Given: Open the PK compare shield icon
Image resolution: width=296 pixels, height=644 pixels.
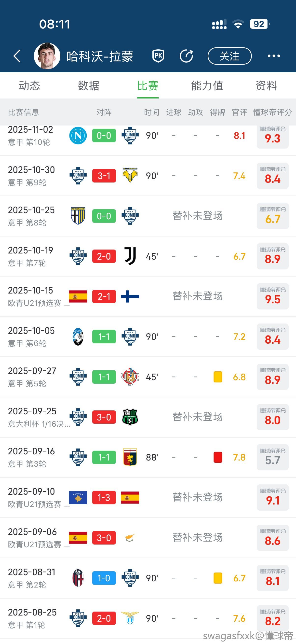Looking at the screenshot, I should click(158, 56).
